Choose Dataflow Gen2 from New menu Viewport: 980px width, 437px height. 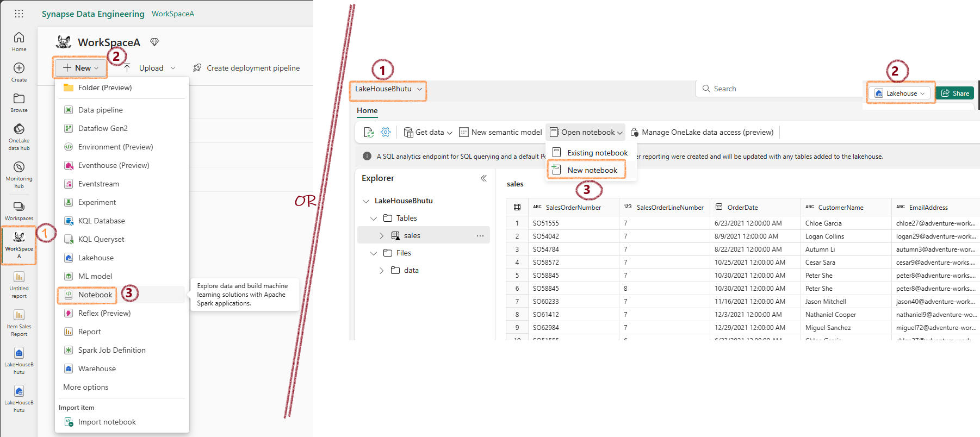[x=122, y=128]
